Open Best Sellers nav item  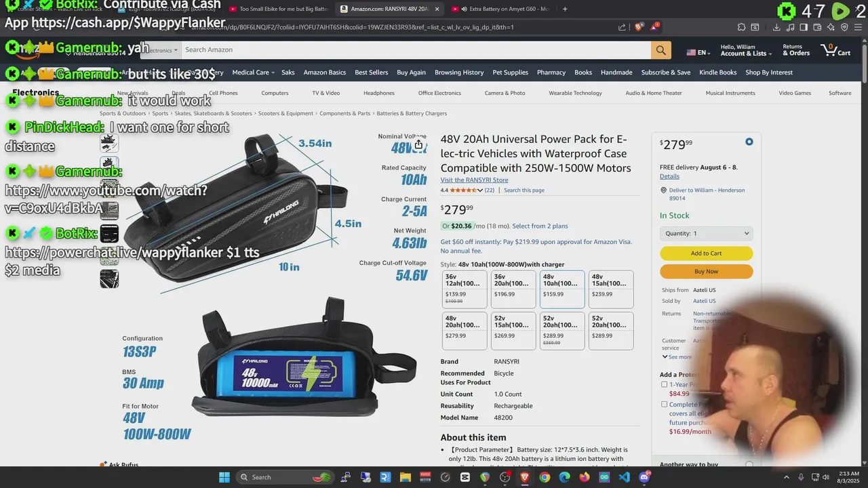point(372,73)
